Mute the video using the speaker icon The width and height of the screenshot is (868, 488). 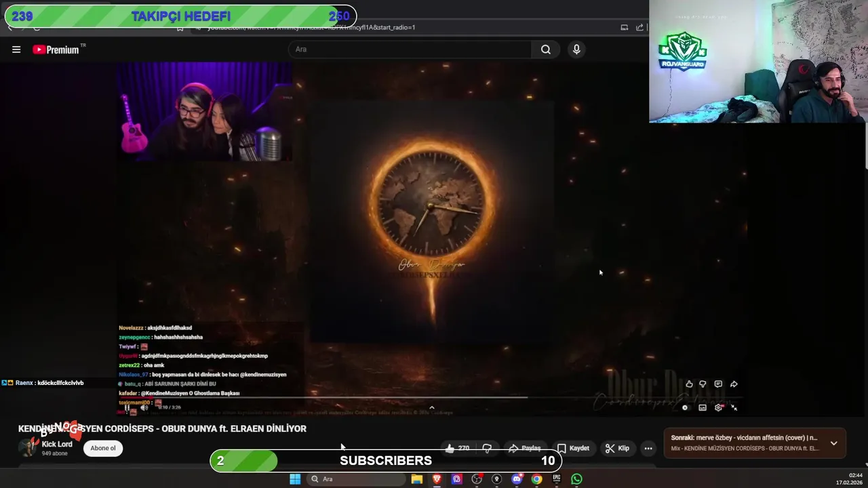pyautogui.click(x=144, y=407)
